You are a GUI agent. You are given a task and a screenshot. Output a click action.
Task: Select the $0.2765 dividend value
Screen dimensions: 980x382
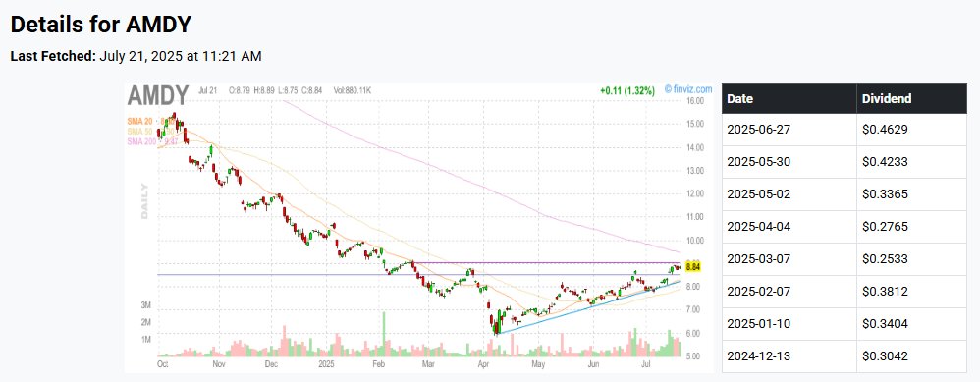point(885,227)
